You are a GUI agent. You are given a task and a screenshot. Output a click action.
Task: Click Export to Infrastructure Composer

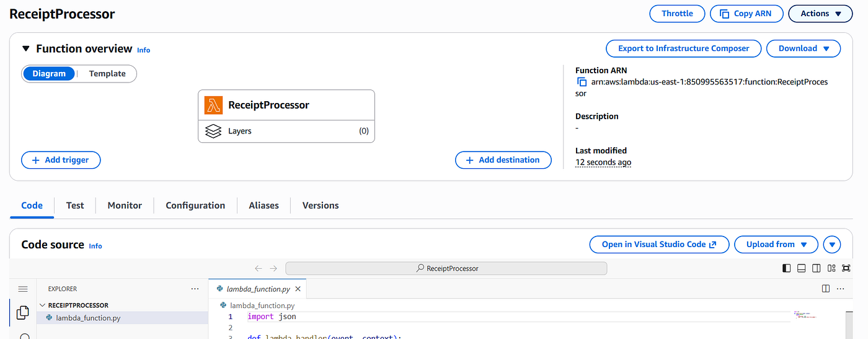pyautogui.click(x=683, y=48)
